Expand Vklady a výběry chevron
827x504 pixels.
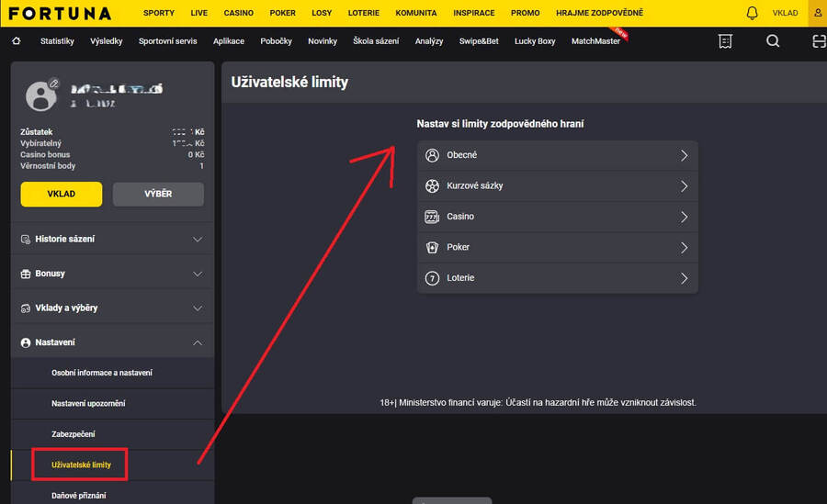coord(198,308)
